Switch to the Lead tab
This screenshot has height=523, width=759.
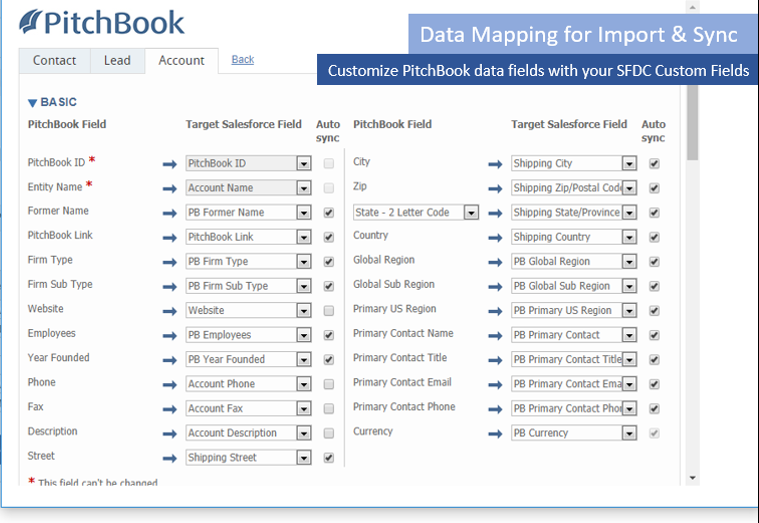click(x=117, y=60)
